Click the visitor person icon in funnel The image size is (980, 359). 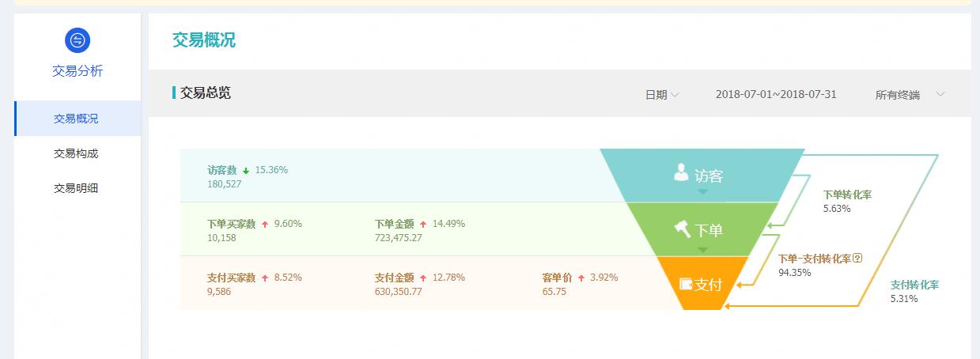(x=681, y=172)
